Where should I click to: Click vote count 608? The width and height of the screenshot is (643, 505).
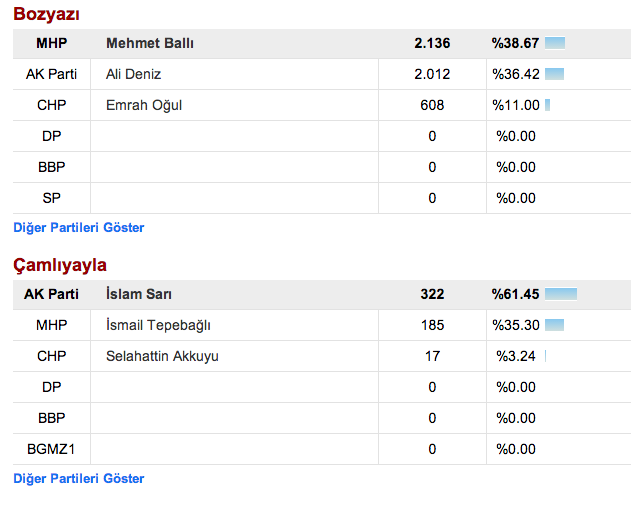point(432,105)
